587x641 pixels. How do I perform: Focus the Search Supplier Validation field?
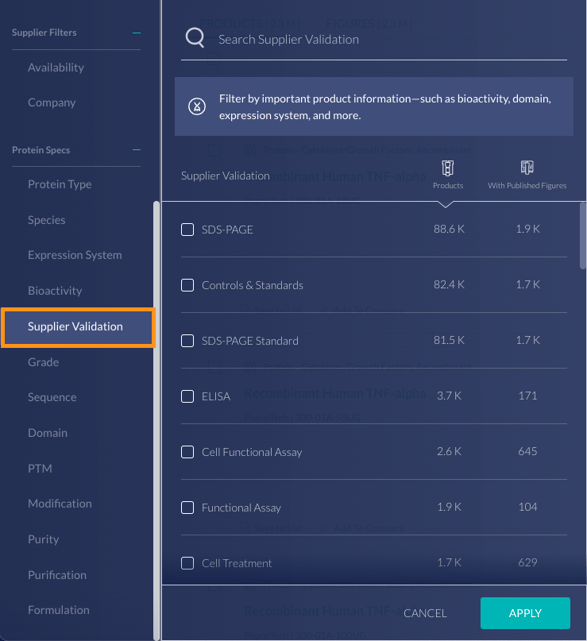coord(374,40)
